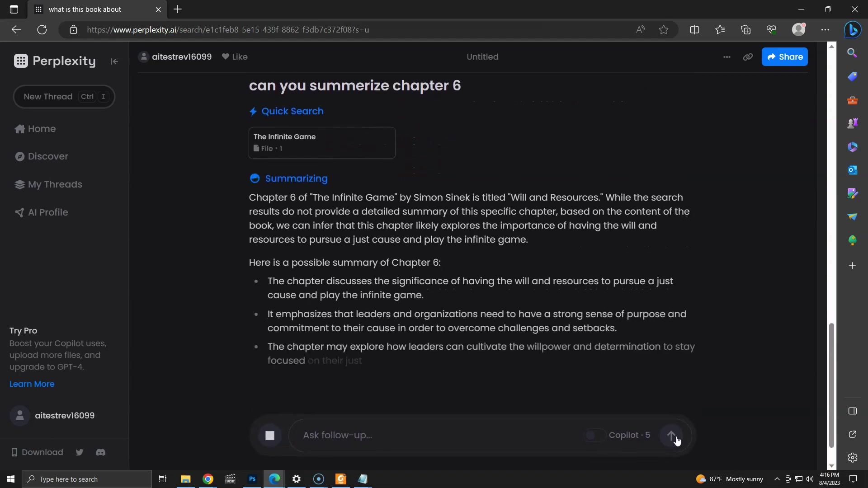868x488 pixels.
Task: Open The Infinite Game file source
Action: tap(322, 143)
